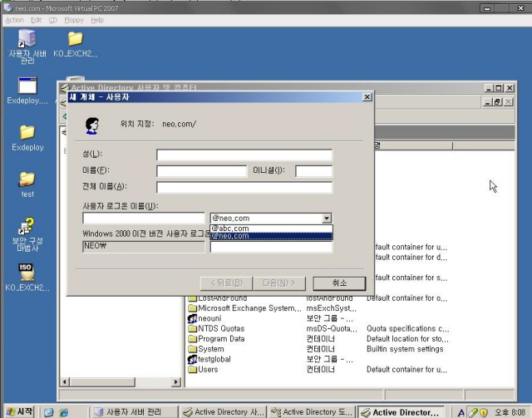Select the Quota specifications description text

click(408, 328)
